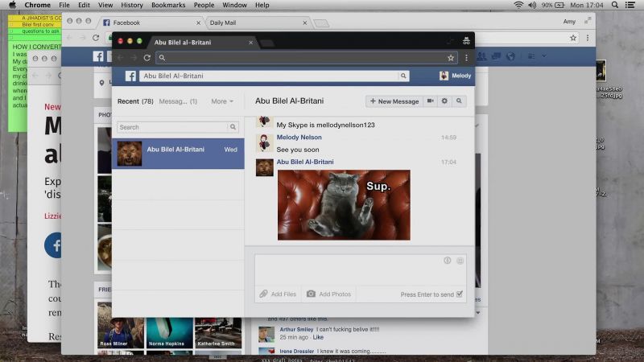Click the Facebook logo in front window
644x362 pixels.
coord(130,76)
